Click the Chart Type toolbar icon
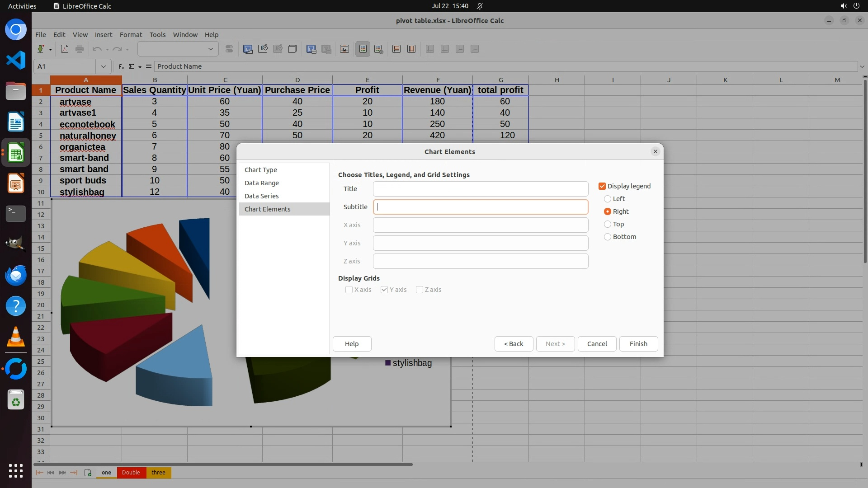The image size is (868, 488). 248,49
